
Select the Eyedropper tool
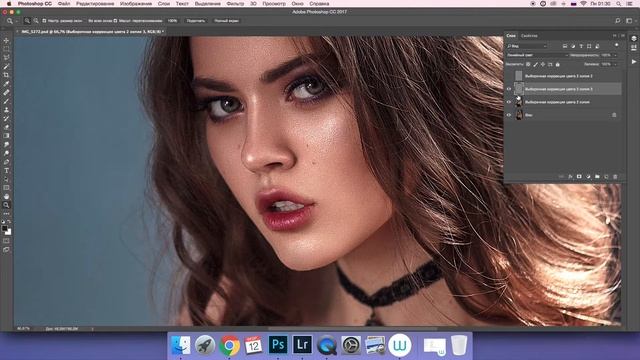pos(6,84)
